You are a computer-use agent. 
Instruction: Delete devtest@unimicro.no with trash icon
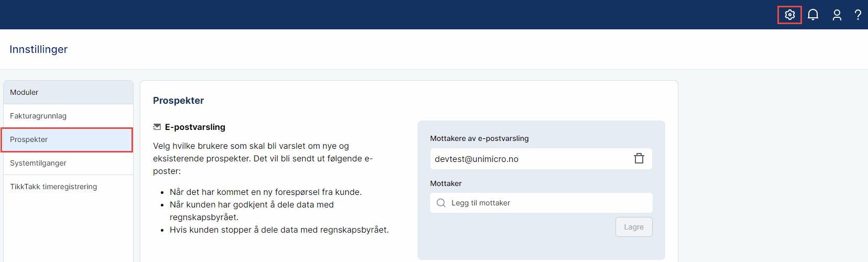pyautogui.click(x=639, y=158)
